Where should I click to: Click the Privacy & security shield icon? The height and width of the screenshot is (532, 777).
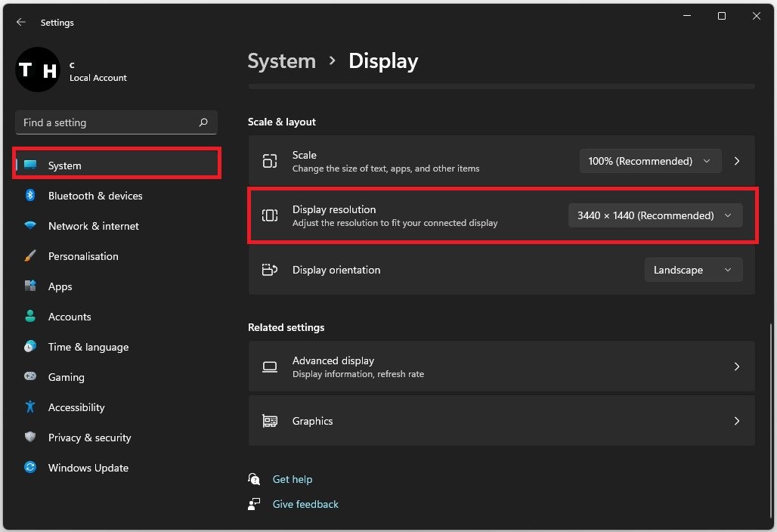(x=30, y=438)
